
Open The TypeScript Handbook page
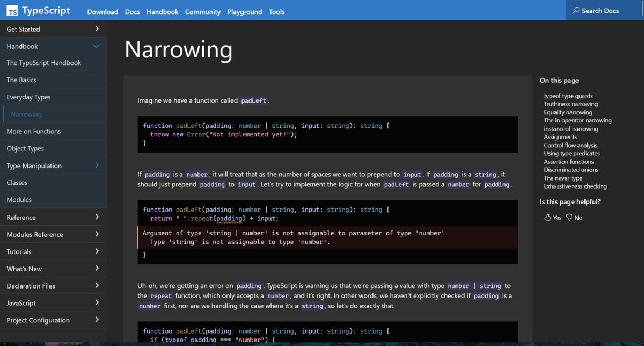tap(44, 63)
